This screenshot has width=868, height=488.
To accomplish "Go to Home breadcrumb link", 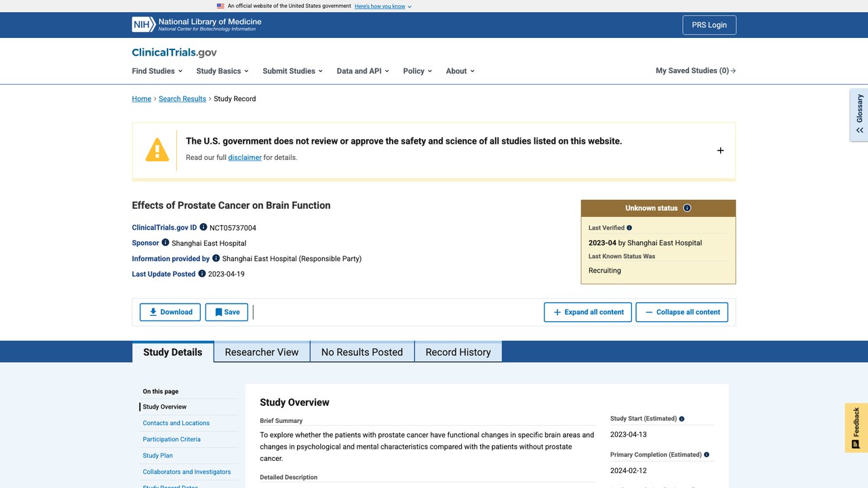I will (142, 99).
